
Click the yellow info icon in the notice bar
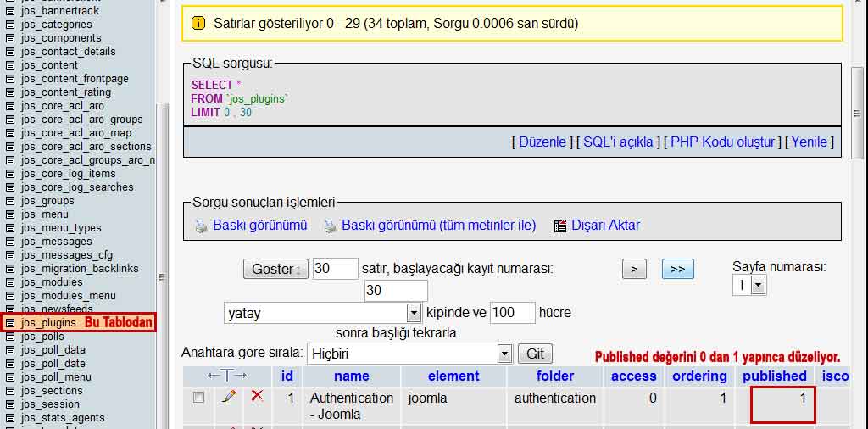point(198,23)
